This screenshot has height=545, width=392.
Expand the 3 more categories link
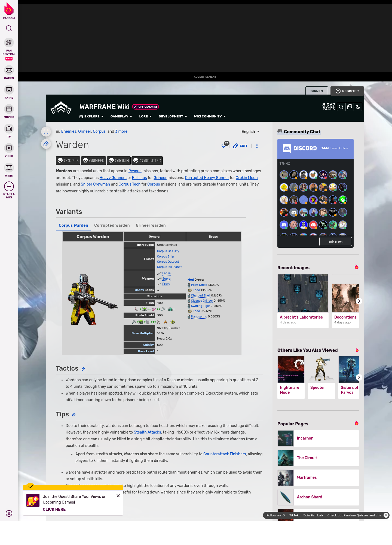(x=121, y=131)
